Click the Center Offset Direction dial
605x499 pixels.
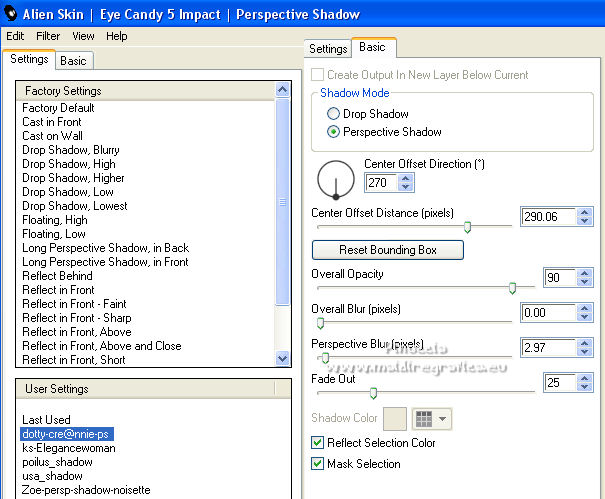coord(336,179)
